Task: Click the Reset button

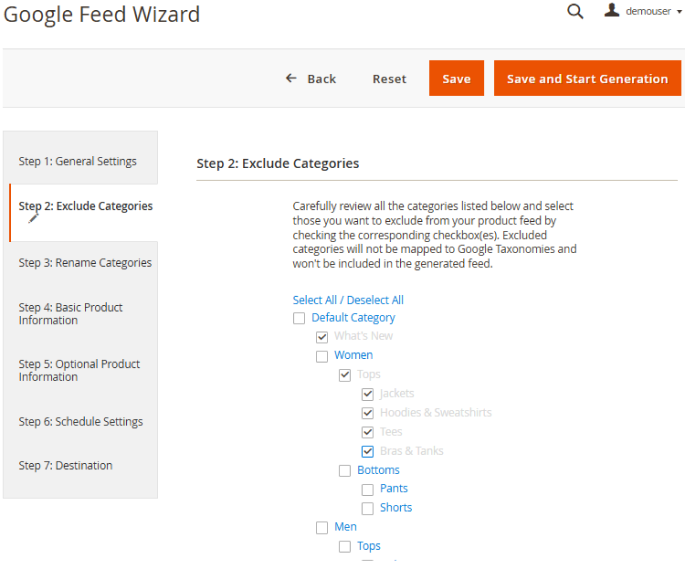Action: click(389, 79)
